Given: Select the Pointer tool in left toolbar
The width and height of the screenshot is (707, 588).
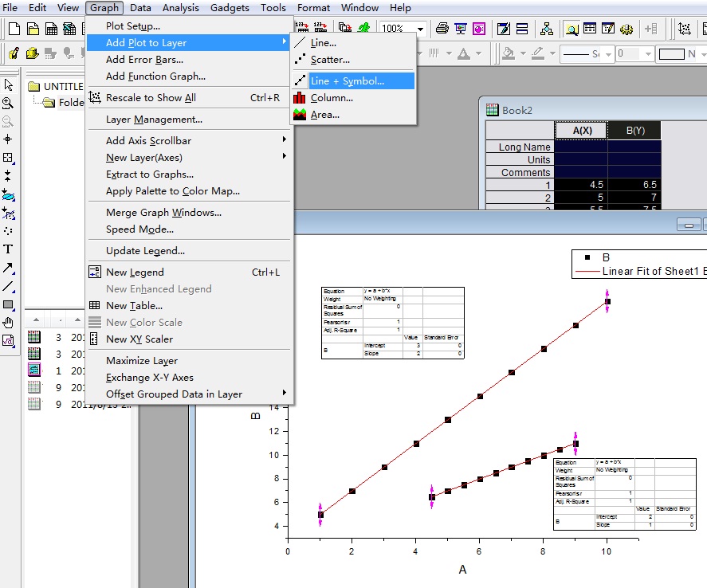Looking at the screenshot, I should [x=8, y=85].
